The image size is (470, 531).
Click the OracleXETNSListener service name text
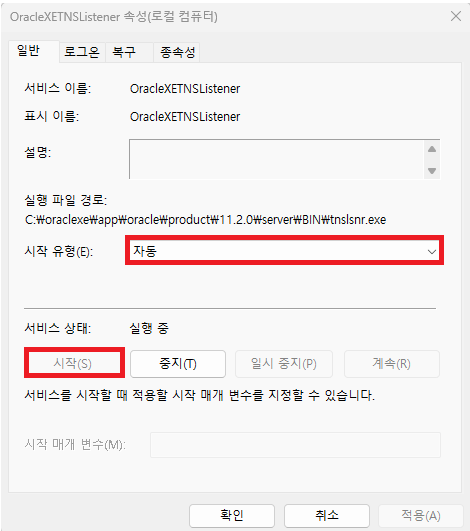coord(185,89)
